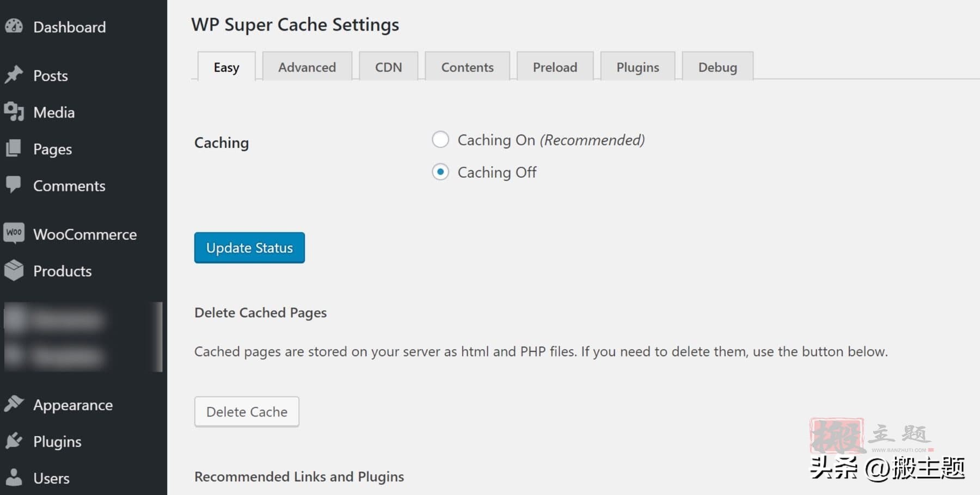Click the Delete Cache button

tap(247, 412)
